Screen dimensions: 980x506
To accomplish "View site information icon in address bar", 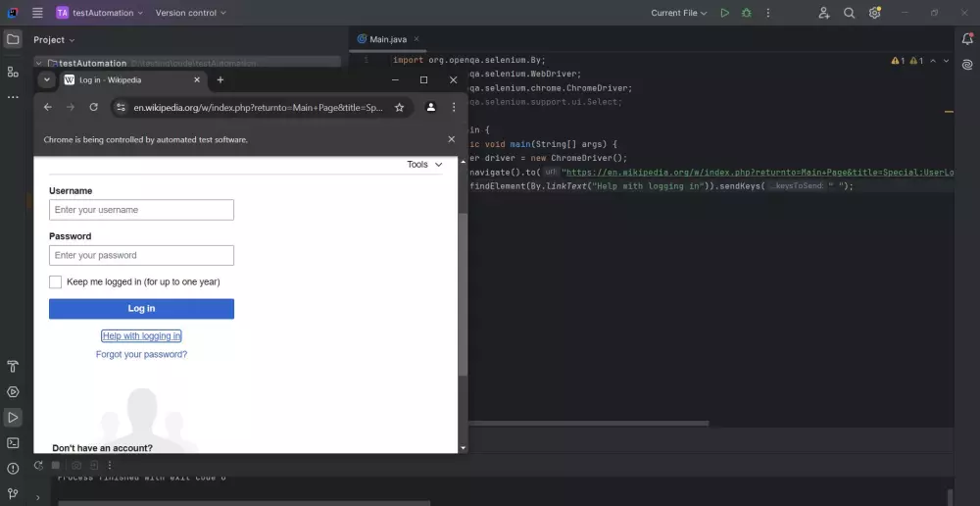I will pos(122,107).
